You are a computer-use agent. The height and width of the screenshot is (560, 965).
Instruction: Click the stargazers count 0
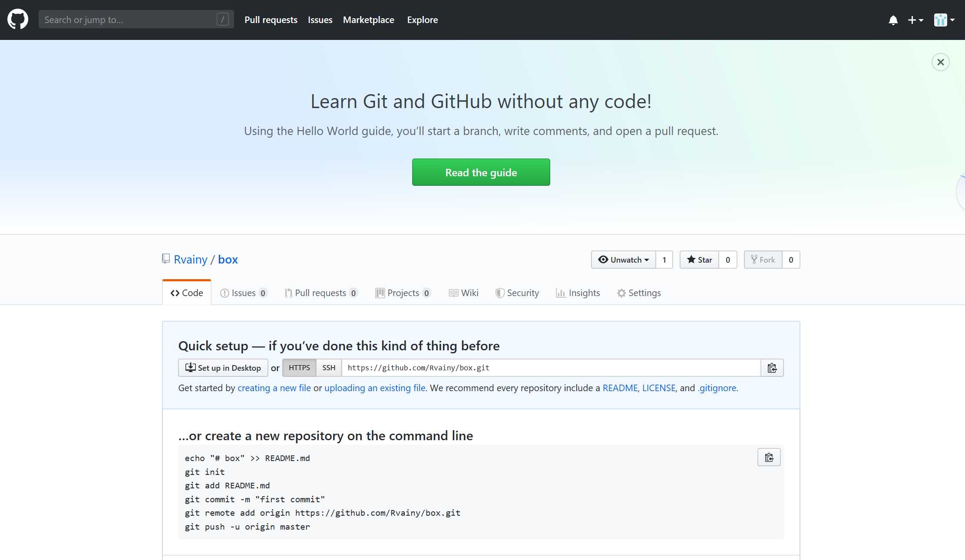tap(728, 260)
